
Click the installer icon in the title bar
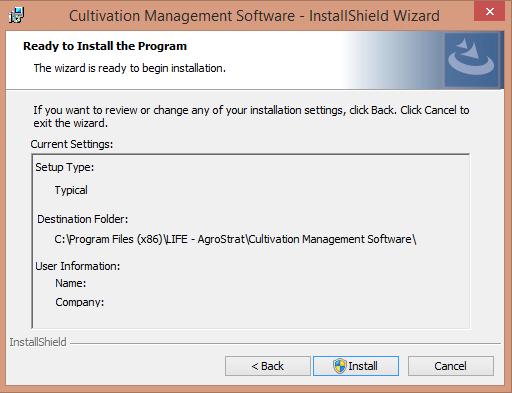tap(16, 15)
